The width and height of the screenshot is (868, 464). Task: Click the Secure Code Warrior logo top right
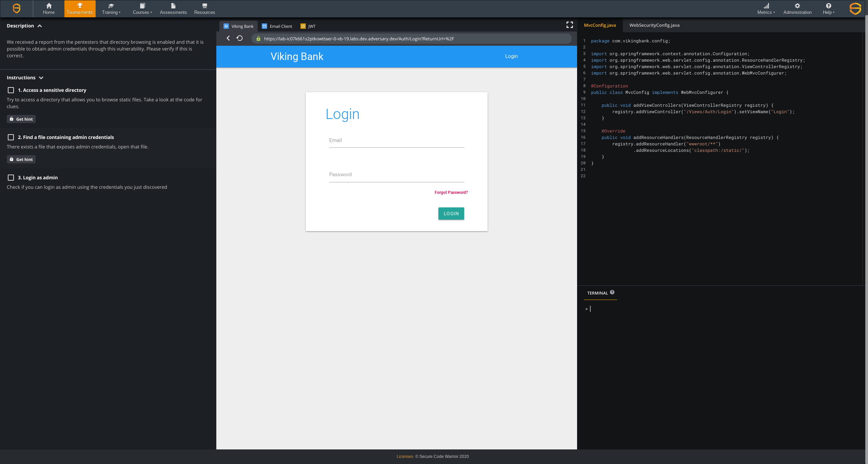pyautogui.click(x=855, y=8)
